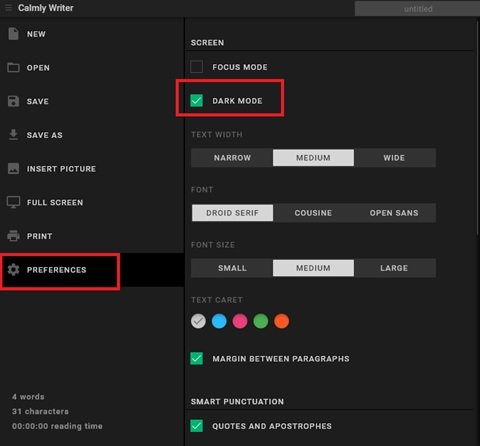Open the PREFERENCES menu entry
Viewport: 480px width, 446px height.
92,270
